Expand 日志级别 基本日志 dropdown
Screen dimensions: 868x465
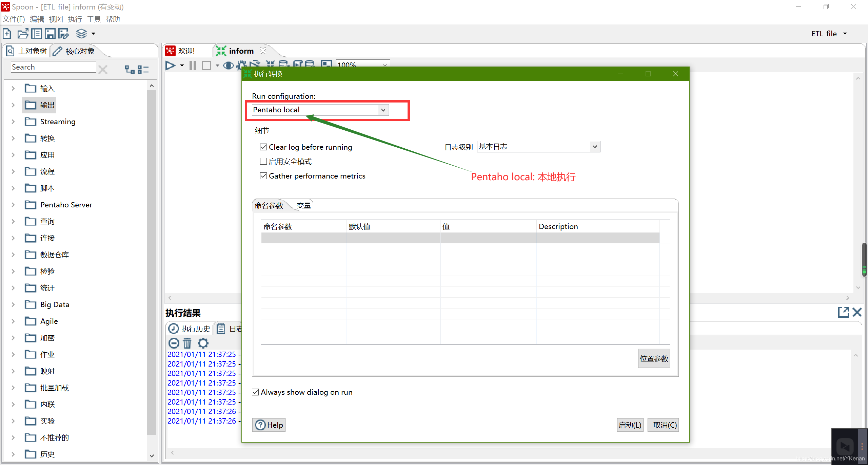(594, 147)
